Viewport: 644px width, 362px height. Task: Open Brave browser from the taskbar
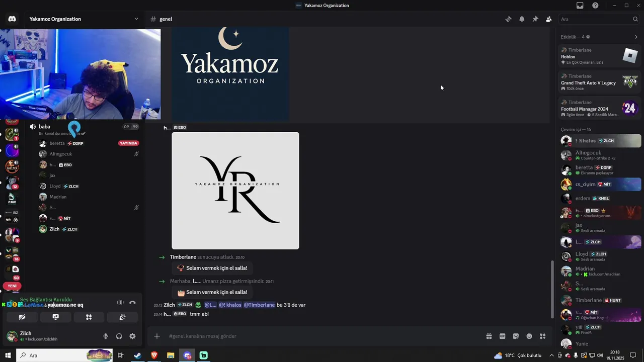(x=154, y=355)
